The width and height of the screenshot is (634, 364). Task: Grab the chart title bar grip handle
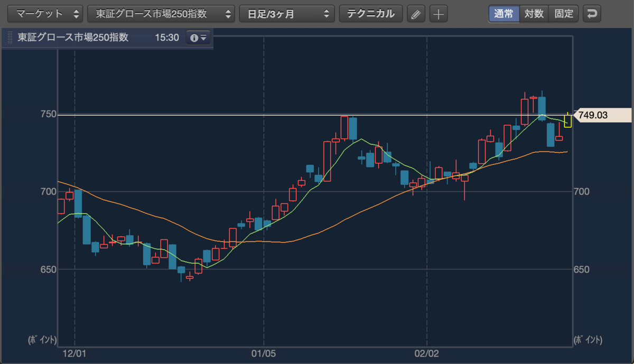coord(9,38)
